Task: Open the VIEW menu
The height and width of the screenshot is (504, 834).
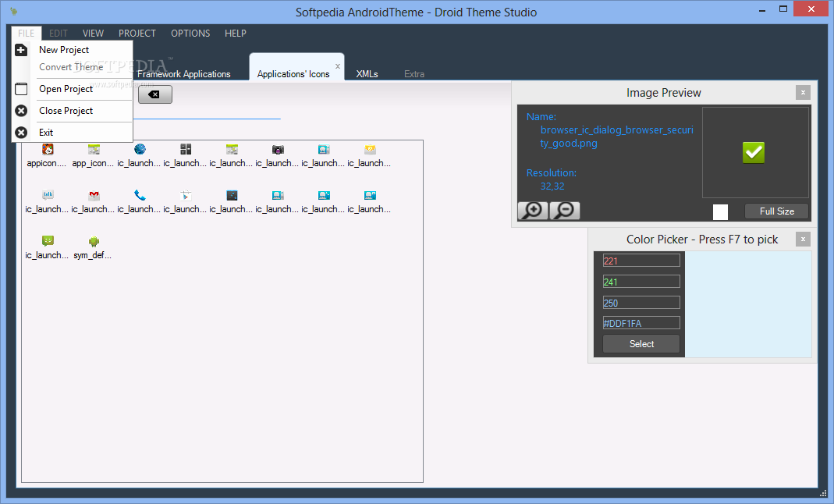Action: coord(93,33)
